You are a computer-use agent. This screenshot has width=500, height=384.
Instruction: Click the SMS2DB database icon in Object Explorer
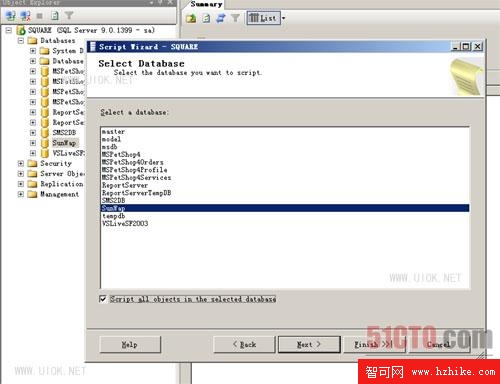[45, 133]
